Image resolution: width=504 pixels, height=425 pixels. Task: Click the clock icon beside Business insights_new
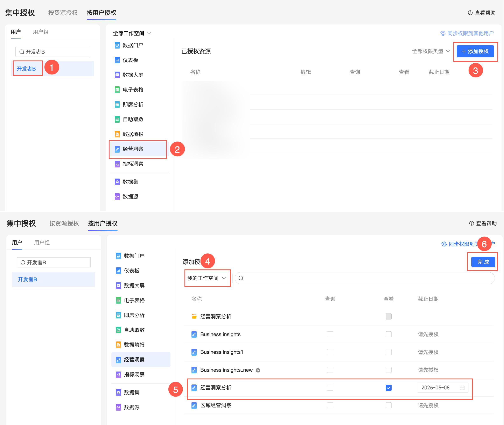point(258,370)
